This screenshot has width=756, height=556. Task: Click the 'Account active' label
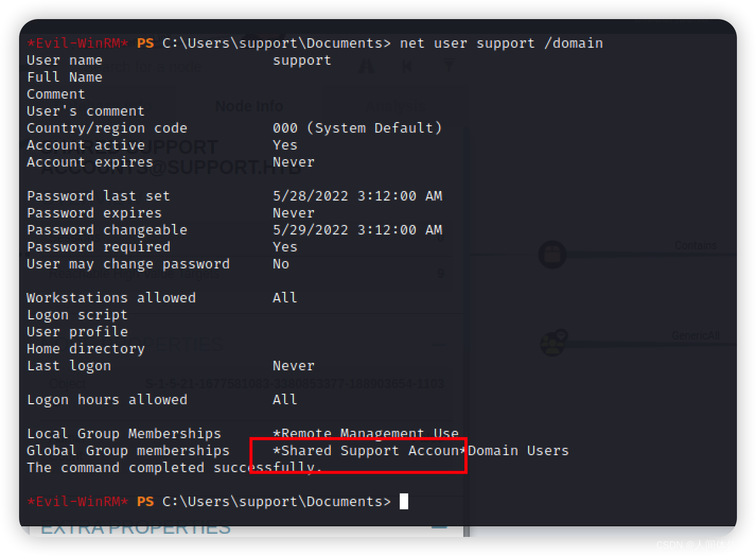point(86,145)
